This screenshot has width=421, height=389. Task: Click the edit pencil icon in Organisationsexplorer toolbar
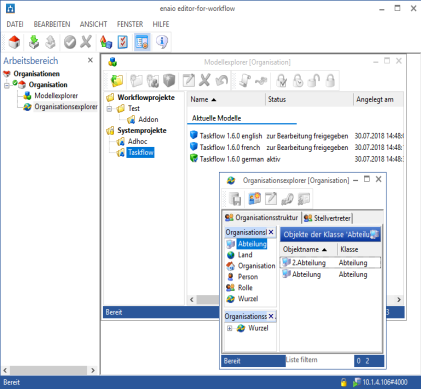pyautogui.click(x=271, y=199)
